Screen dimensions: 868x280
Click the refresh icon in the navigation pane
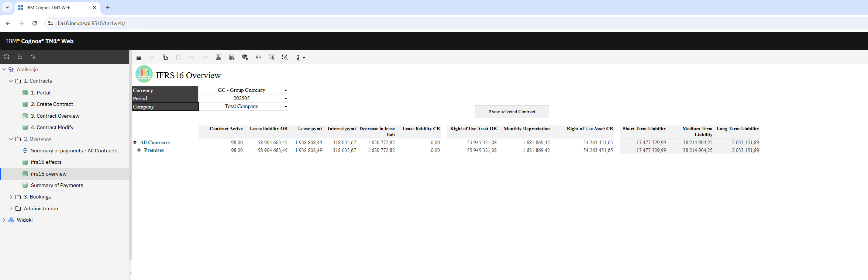7,57
